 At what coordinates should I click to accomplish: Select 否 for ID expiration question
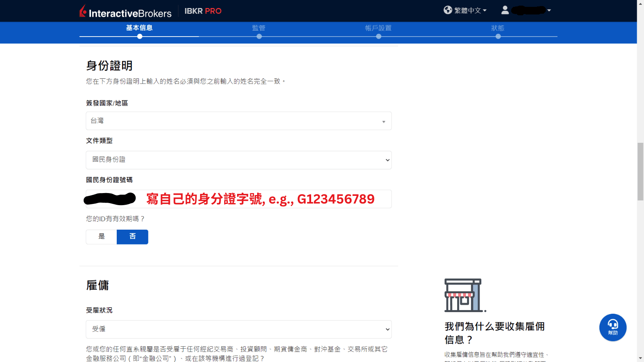point(132,237)
